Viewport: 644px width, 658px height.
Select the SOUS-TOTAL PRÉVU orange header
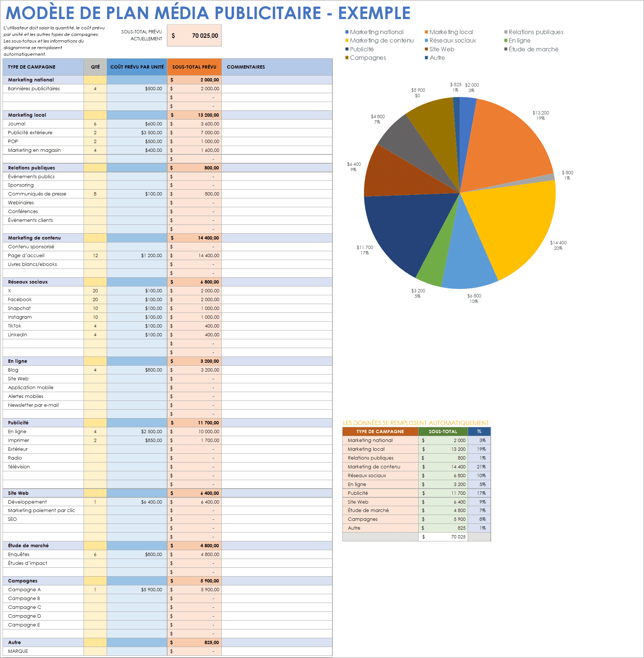(194, 67)
